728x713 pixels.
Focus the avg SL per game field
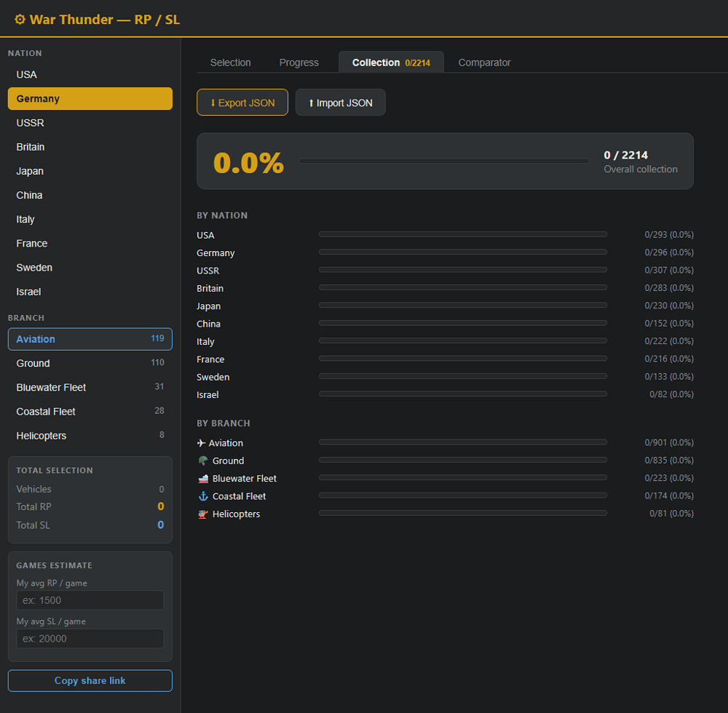(x=90, y=638)
